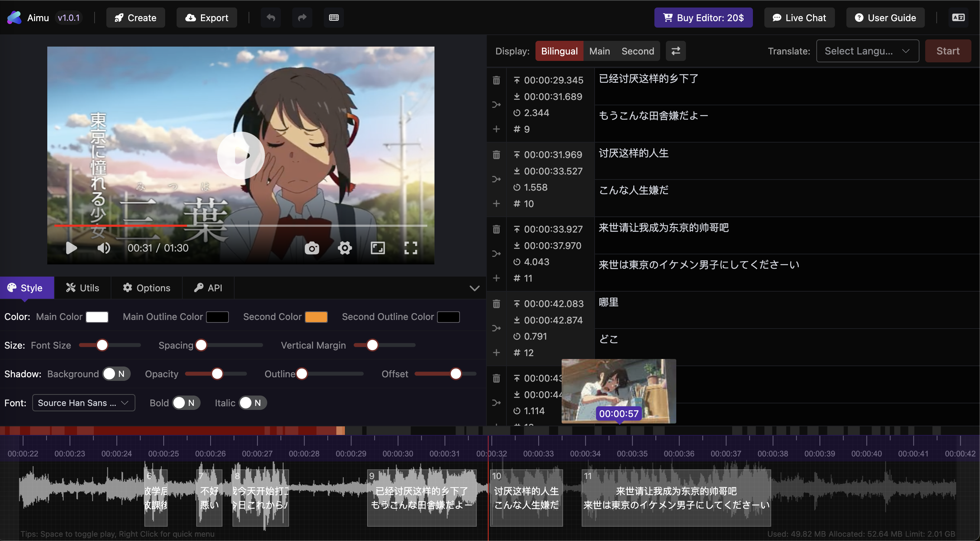Click the 00:00:57 preview thumbnail
Screen dimensions: 980x541
tap(619, 391)
